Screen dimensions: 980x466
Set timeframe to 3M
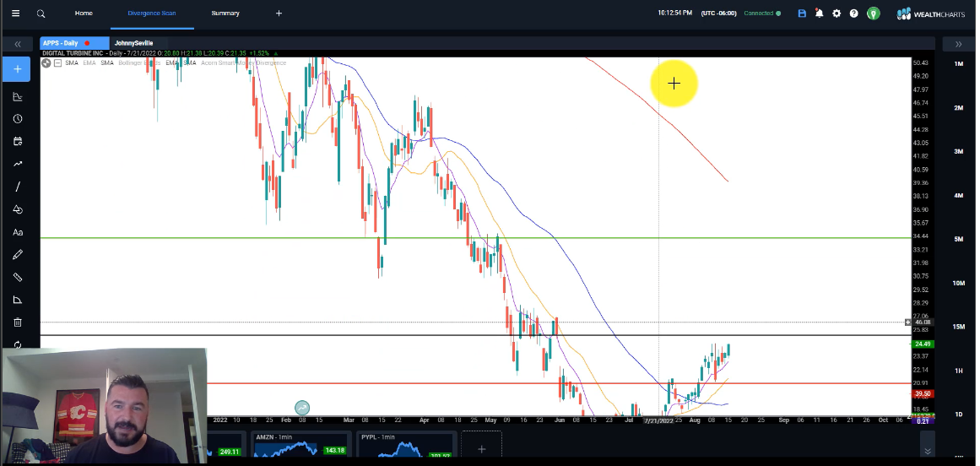click(x=958, y=152)
